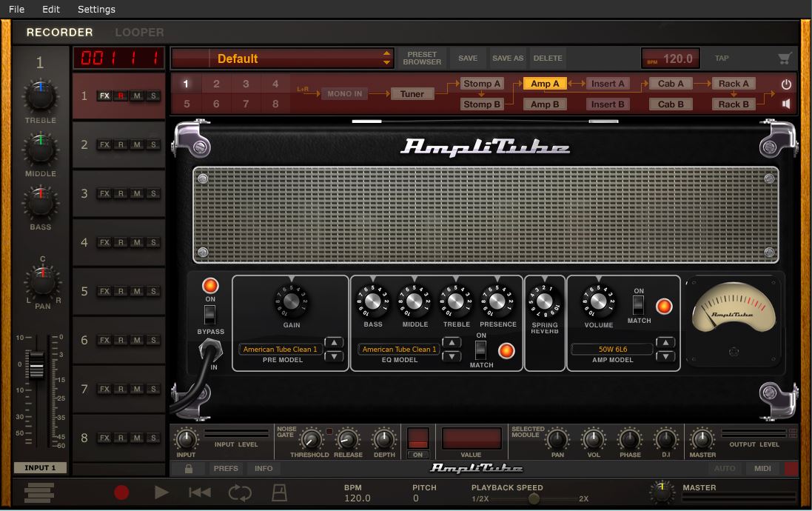The image size is (812, 511).
Task: Open the PRESET BROWSER
Action: 422,58
